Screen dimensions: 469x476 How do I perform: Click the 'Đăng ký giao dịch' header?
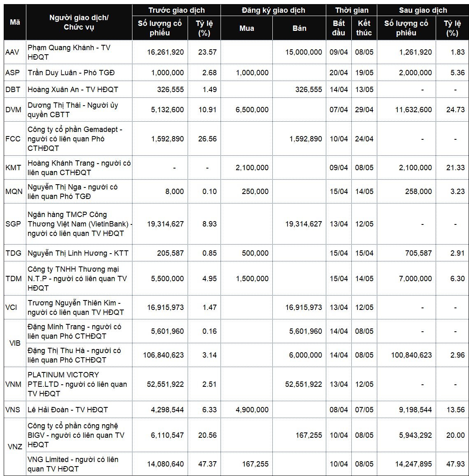pos(273,10)
